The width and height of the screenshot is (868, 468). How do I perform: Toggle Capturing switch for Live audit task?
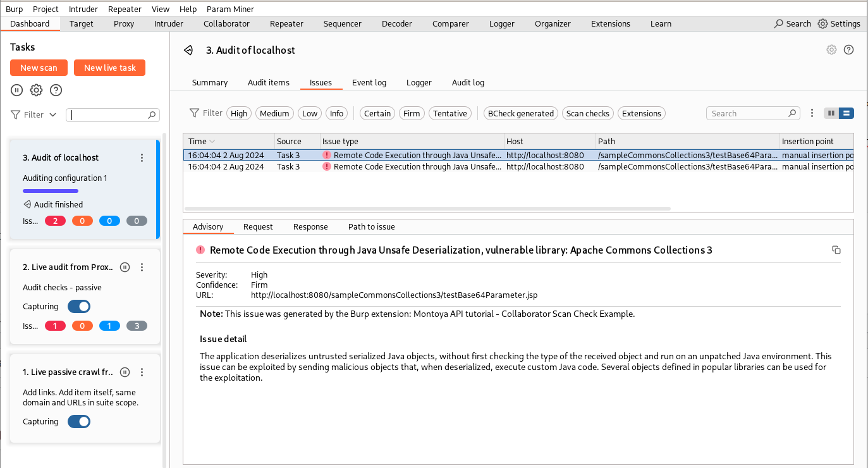(x=79, y=307)
